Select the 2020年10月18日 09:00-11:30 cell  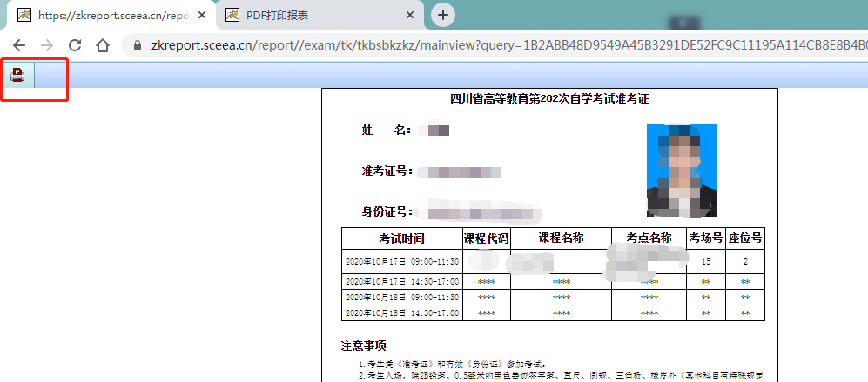pyautogui.click(x=402, y=298)
